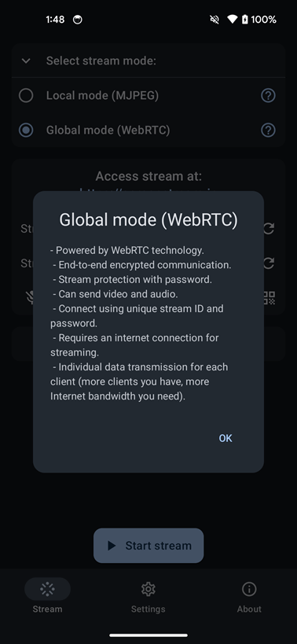Image resolution: width=297 pixels, height=644 pixels.
Task: Open help for Local mode (MJPEG)
Action: [268, 96]
